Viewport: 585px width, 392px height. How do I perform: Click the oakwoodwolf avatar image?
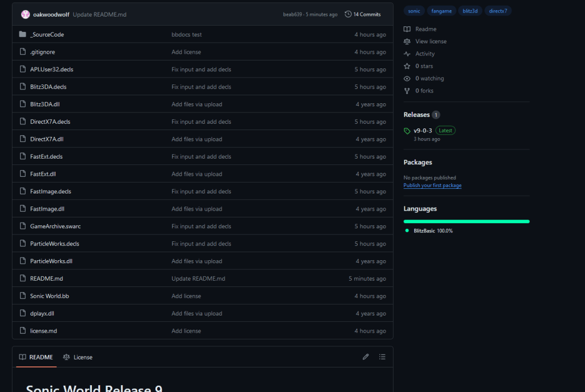click(25, 14)
